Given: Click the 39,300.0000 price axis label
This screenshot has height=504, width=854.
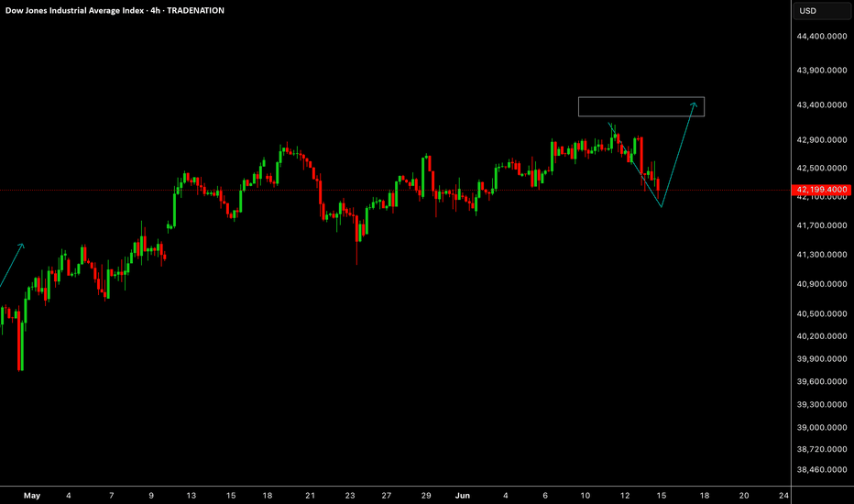Looking at the screenshot, I should tap(821, 405).
